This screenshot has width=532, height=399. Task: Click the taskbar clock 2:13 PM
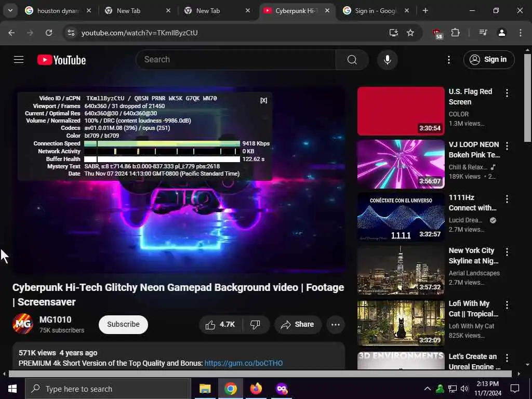click(487, 384)
